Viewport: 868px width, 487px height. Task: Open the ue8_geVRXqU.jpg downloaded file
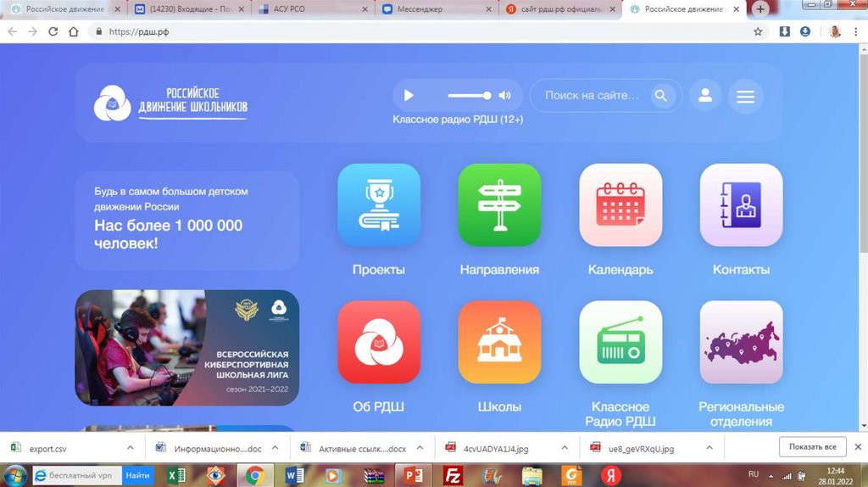pos(641,448)
